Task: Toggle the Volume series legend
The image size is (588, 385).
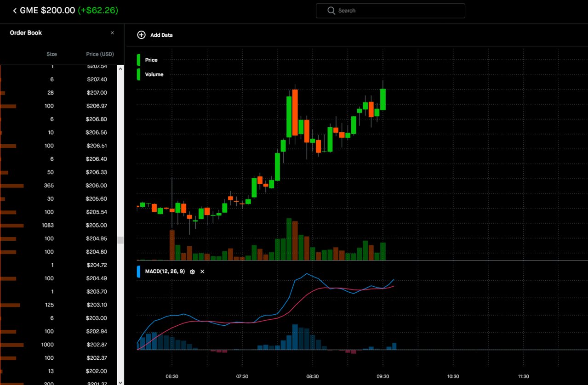Action: tap(154, 74)
